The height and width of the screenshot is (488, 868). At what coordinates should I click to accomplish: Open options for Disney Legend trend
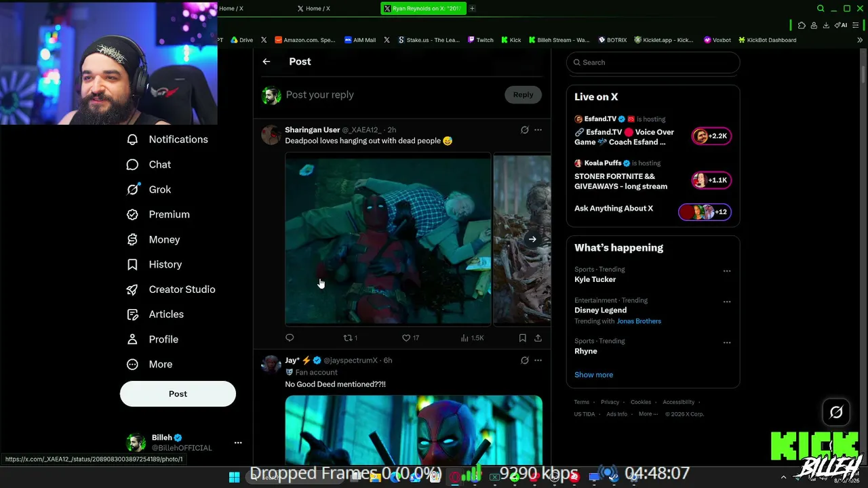click(x=727, y=302)
